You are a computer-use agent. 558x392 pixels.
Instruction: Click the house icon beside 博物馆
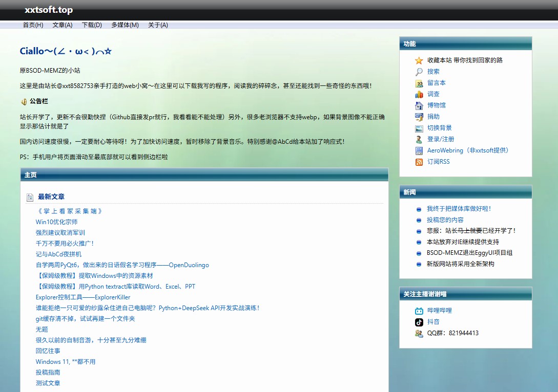[419, 105]
